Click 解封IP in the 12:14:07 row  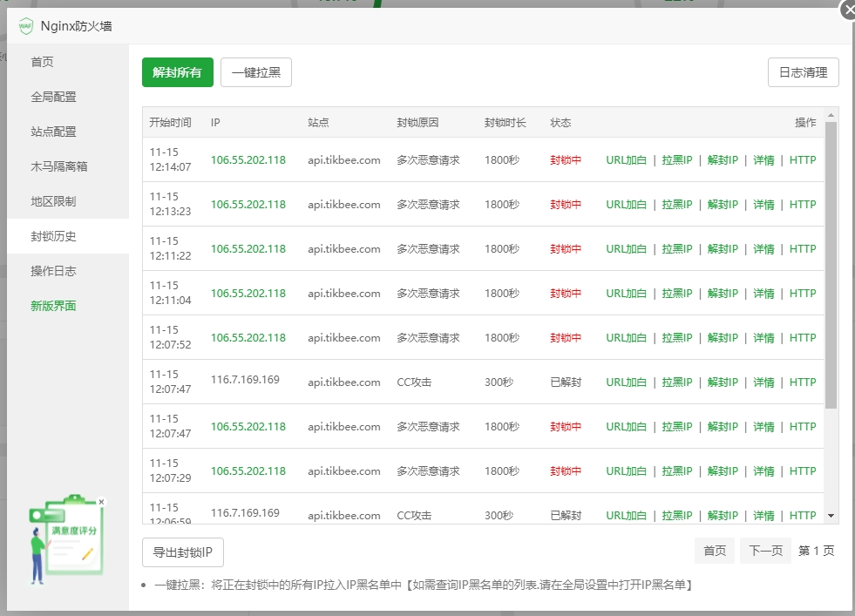point(723,160)
